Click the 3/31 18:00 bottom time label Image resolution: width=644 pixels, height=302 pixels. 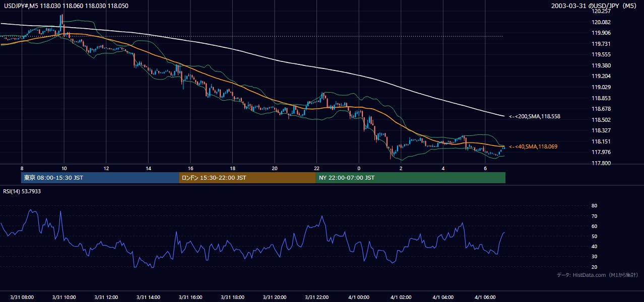coord(232,297)
